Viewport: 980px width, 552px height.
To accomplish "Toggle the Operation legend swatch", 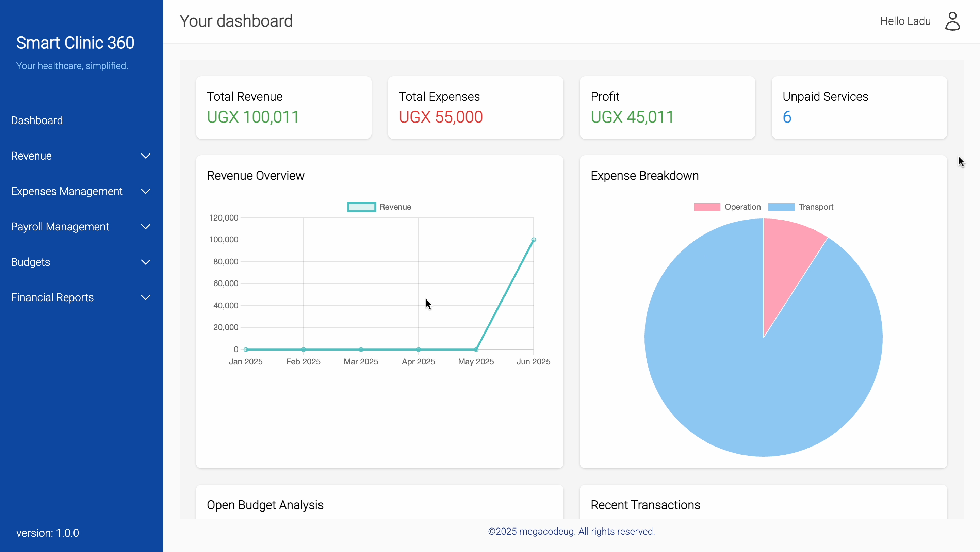I will pos(707,207).
